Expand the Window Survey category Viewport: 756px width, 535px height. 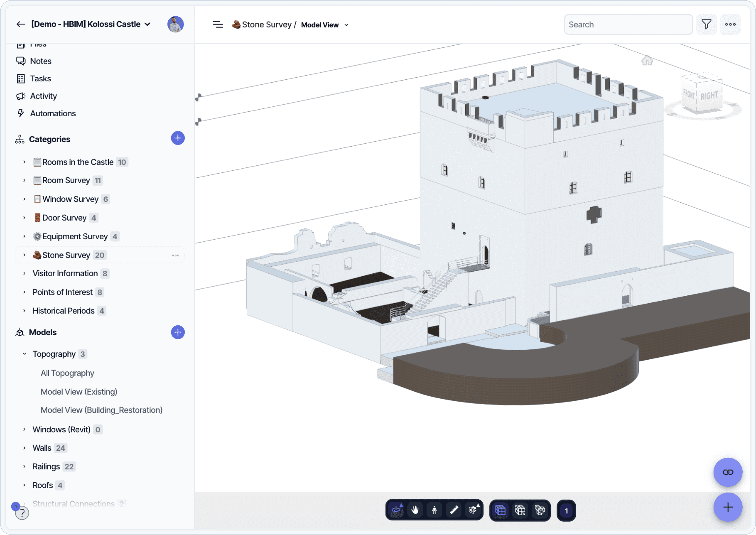pyautogui.click(x=24, y=199)
